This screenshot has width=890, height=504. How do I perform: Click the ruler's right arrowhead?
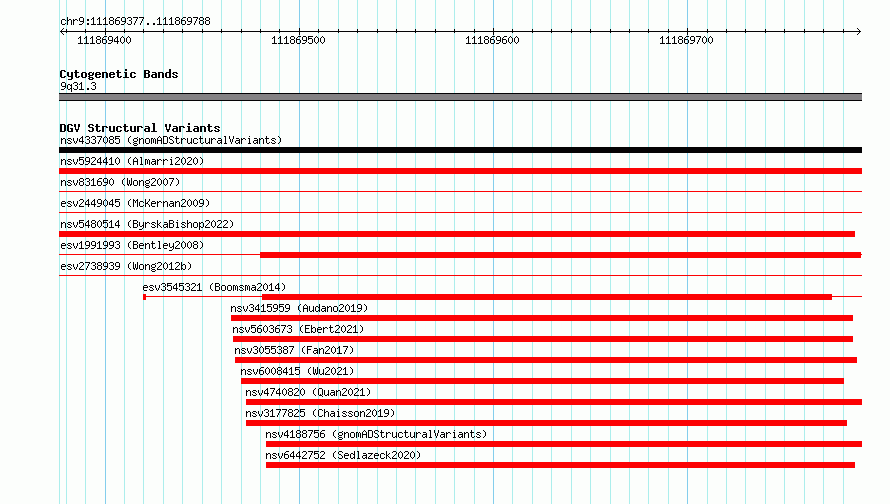(x=858, y=31)
